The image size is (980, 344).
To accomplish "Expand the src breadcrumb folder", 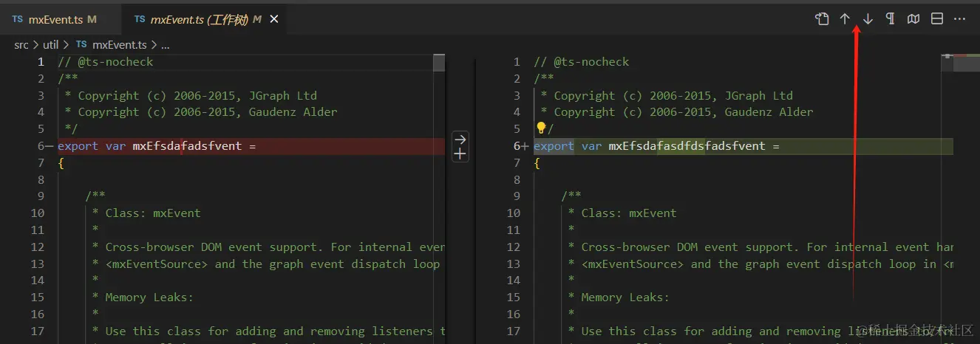I will pos(21,45).
